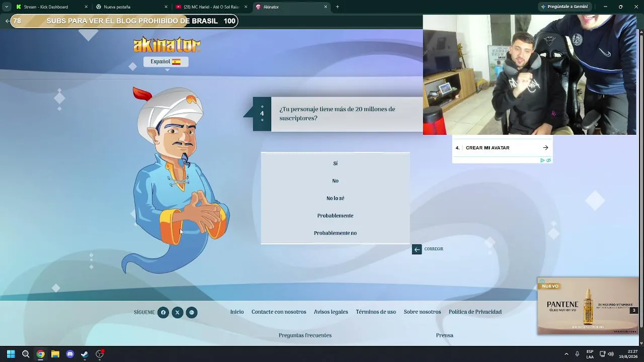Image resolution: width=644 pixels, height=362 pixels.
Task: Select the "Probablemente" answer
Action: point(335,216)
